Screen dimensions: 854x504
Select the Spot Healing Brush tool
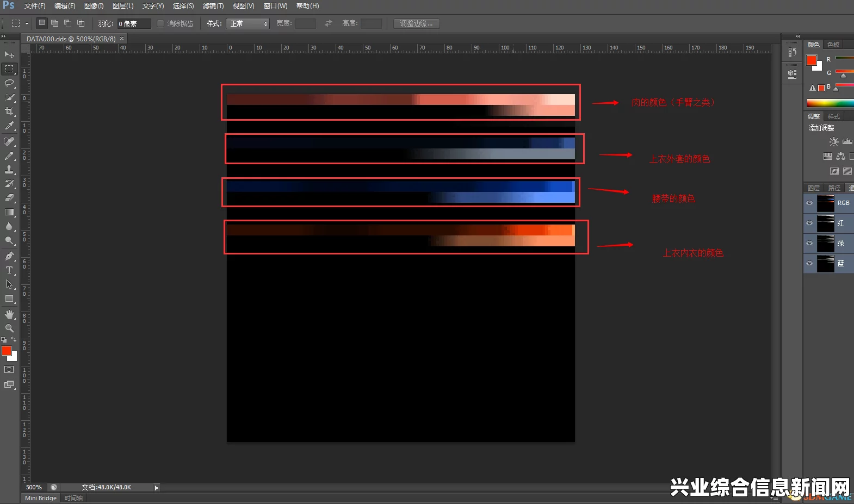(x=9, y=141)
